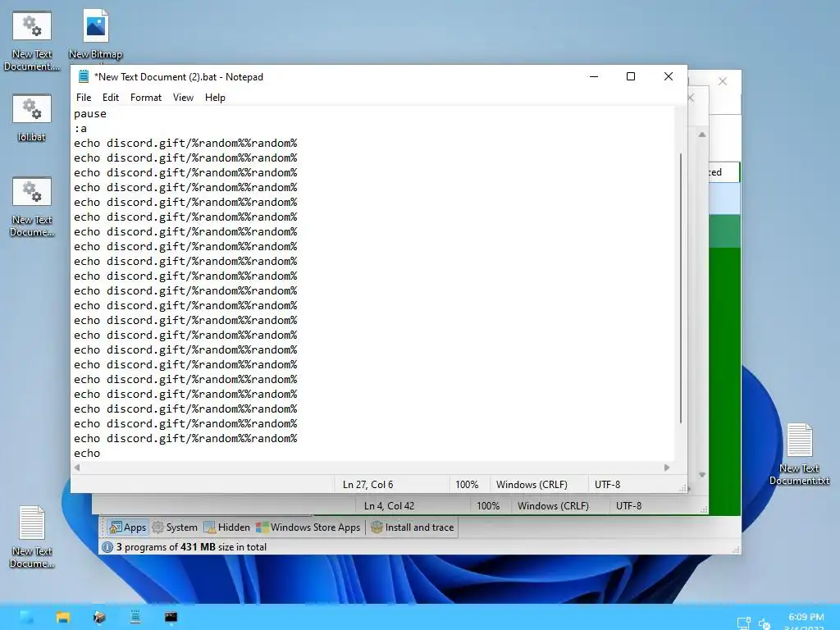Viewport: 840px width, 630px height.
Task: Close the rearmost background window
Action: click(x=723, y=81)
